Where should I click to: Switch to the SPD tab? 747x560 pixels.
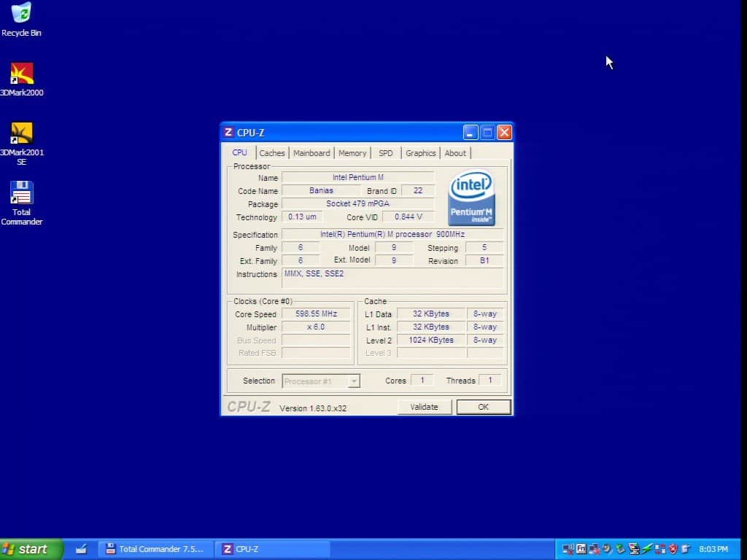point(386,153)
